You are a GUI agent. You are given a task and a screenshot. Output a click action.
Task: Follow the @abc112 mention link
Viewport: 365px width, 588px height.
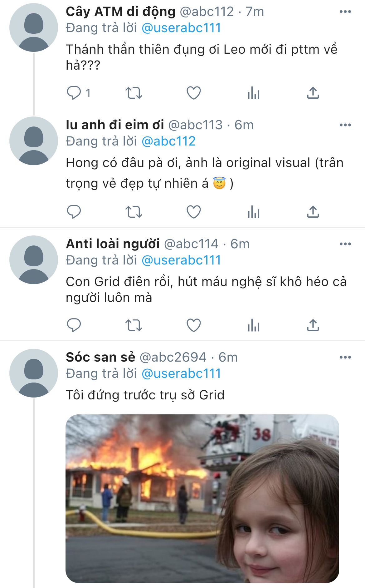point(168,141)
